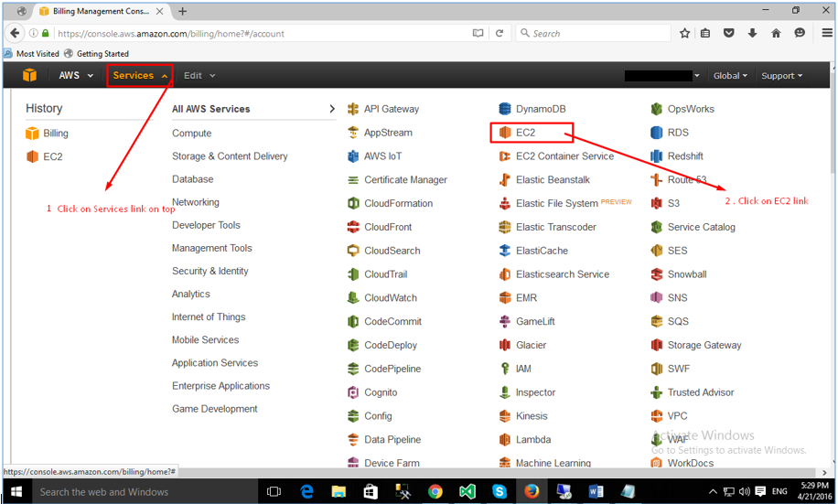The height and width of the screenshot is (504, 838).
Task: Select the Database category
Action: coord(192,179)
